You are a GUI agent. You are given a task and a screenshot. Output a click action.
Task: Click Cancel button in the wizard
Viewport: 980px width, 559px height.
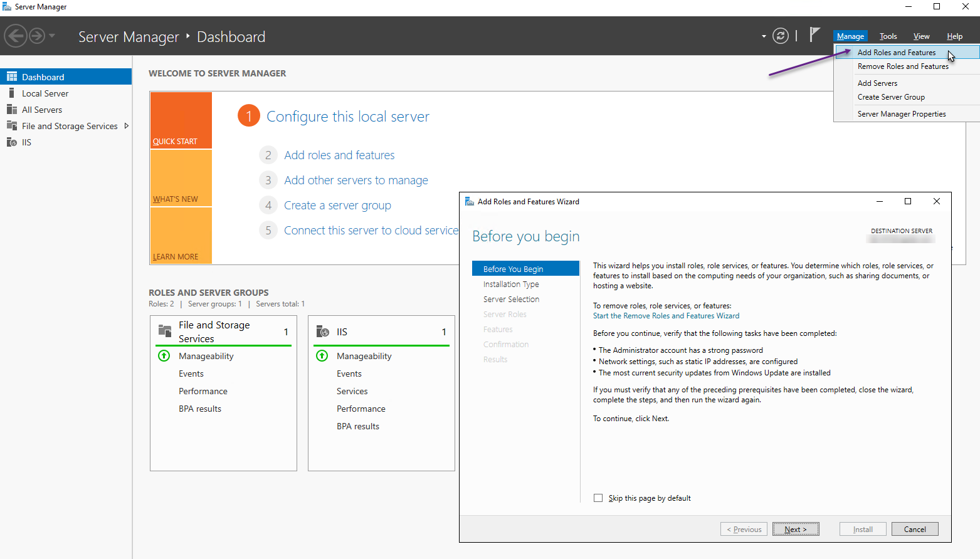[x=915, y=530]
